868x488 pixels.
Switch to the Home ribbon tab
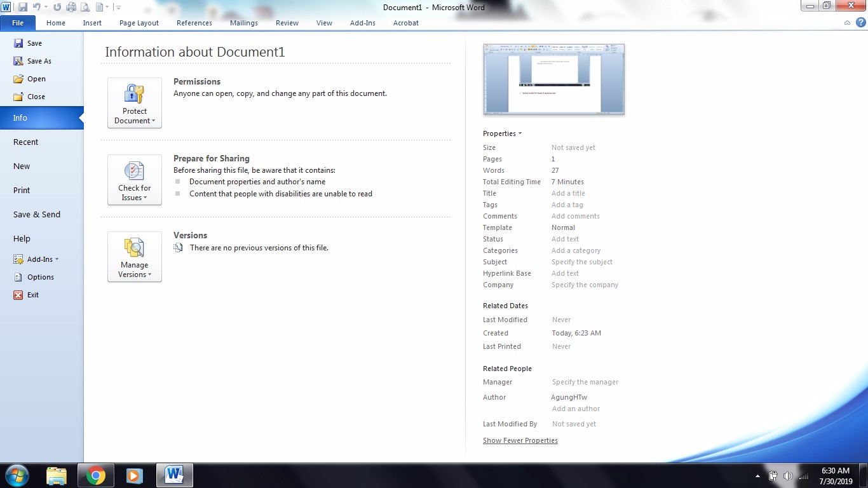point(56,23)
